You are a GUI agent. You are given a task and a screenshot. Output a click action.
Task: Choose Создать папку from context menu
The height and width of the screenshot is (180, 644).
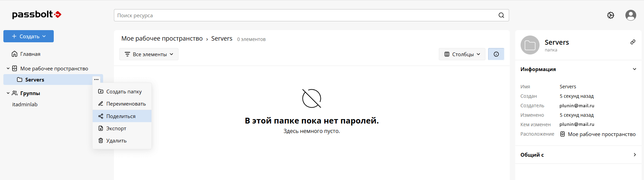[122, 91]
